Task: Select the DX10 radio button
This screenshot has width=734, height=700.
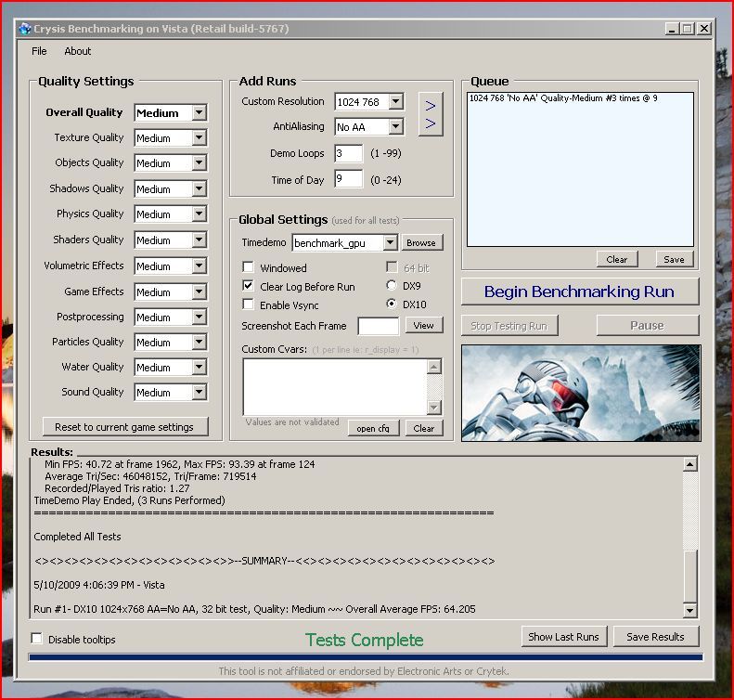Action: coord(392,304)
